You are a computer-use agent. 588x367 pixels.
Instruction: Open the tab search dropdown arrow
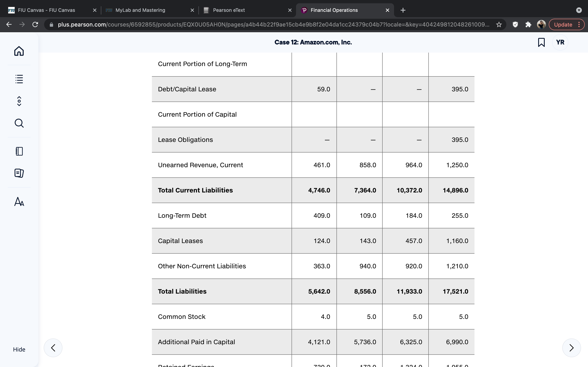pyautogui.click(x=579, y=10)
